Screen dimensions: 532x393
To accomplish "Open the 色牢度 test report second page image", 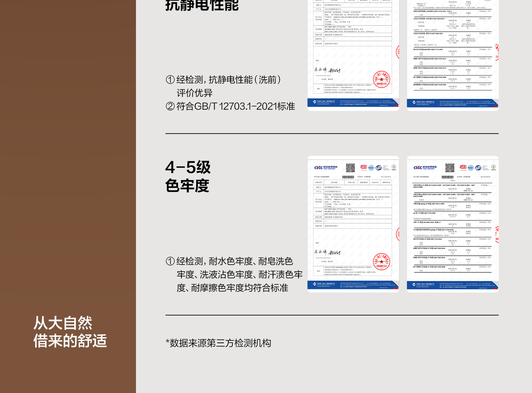I will [453, 224].
